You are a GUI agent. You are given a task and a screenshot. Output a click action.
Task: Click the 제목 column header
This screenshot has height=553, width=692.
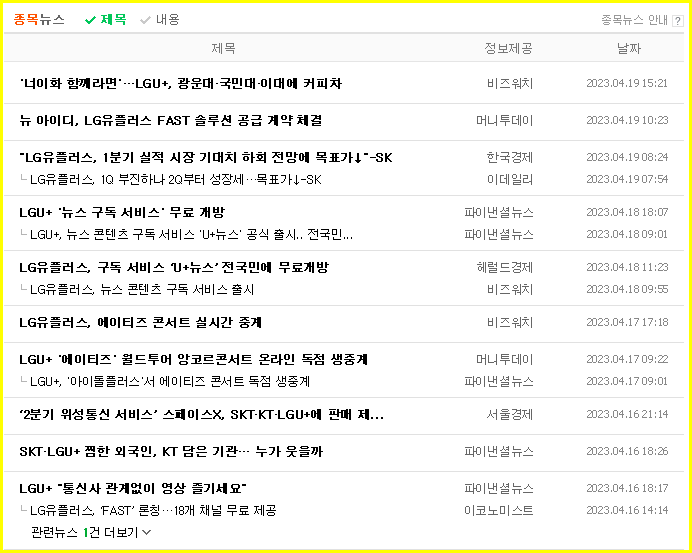pyautogui.click(x=223, y=48)
